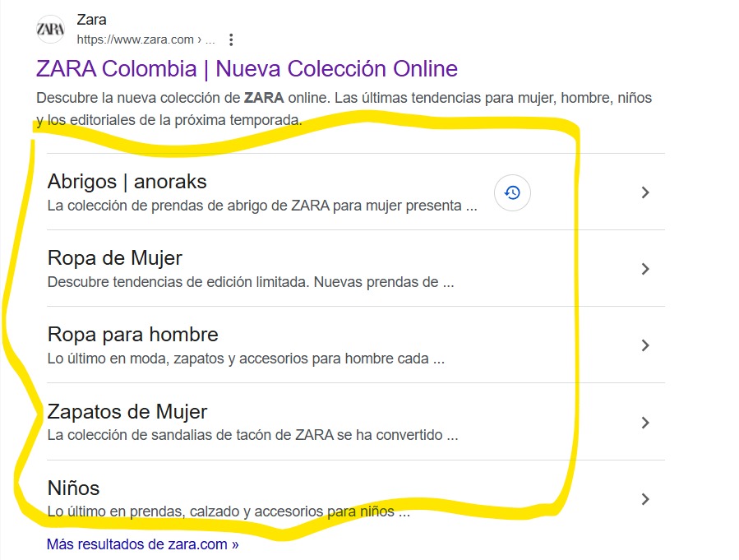Click the 'Descubre la nueva colección de ZARA' snippet
Viewport: 739px width, 560px height.
[344, 109]
